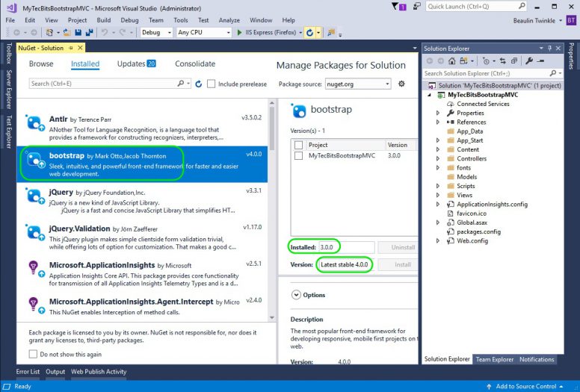Enable the Include prerelease checkbox
Viewport: 580px width, 392px height.
pyautogui.click(x=212, y=84)
